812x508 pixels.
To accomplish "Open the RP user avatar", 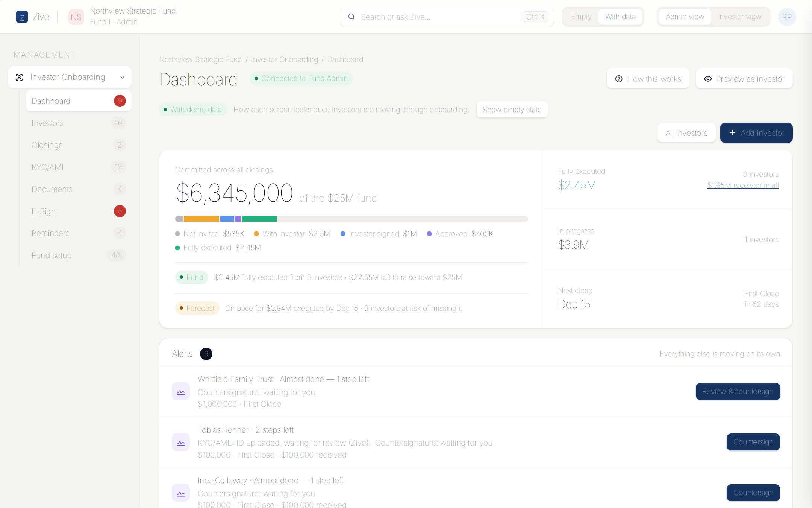I will (787, 17).
